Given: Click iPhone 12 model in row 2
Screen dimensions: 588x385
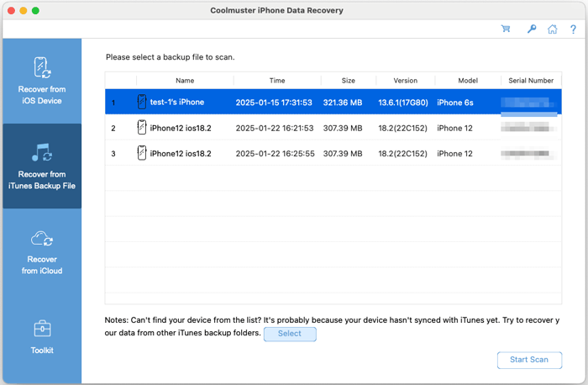Looking at the screenshot, I should click(454, 128).
